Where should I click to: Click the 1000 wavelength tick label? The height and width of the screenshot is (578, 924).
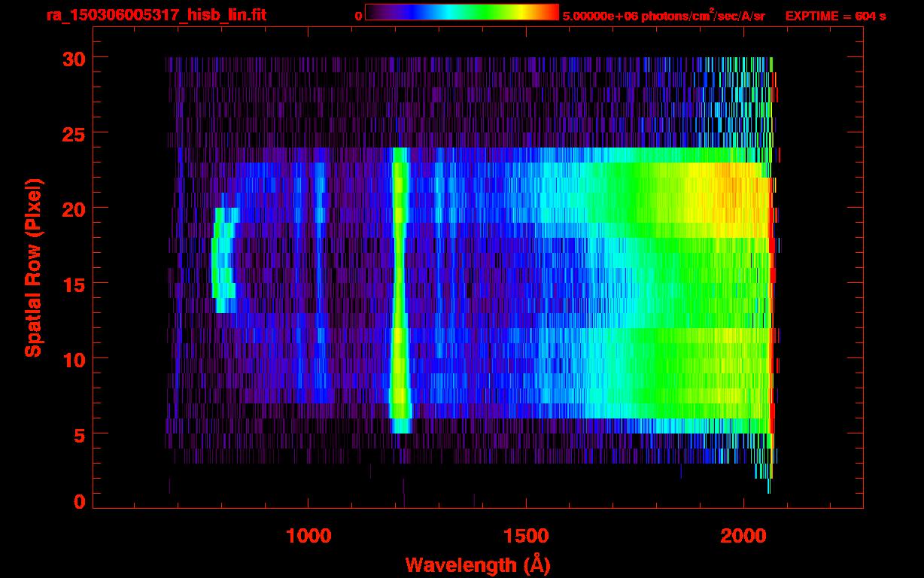tap(309, 536)
